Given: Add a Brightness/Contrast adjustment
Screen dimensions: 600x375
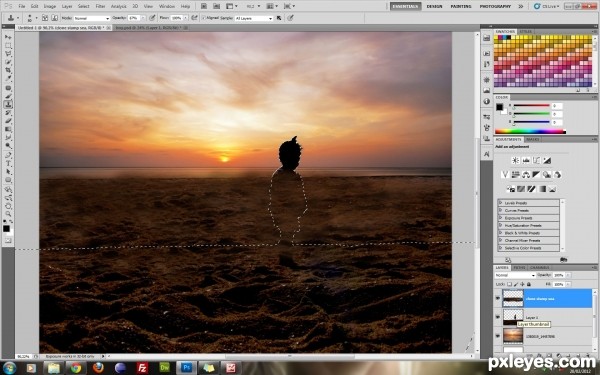Looking at the screenshot, I should pos(515,160).
